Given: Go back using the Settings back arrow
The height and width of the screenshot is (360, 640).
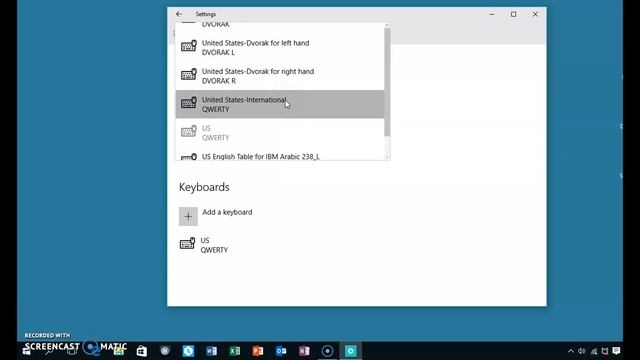Looking at the screenshot, I should click(179, 14).
